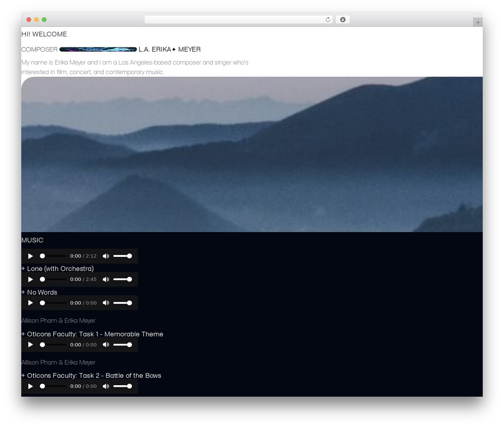
Task: Mute the No Words audio player
Action: pos(106,303)
